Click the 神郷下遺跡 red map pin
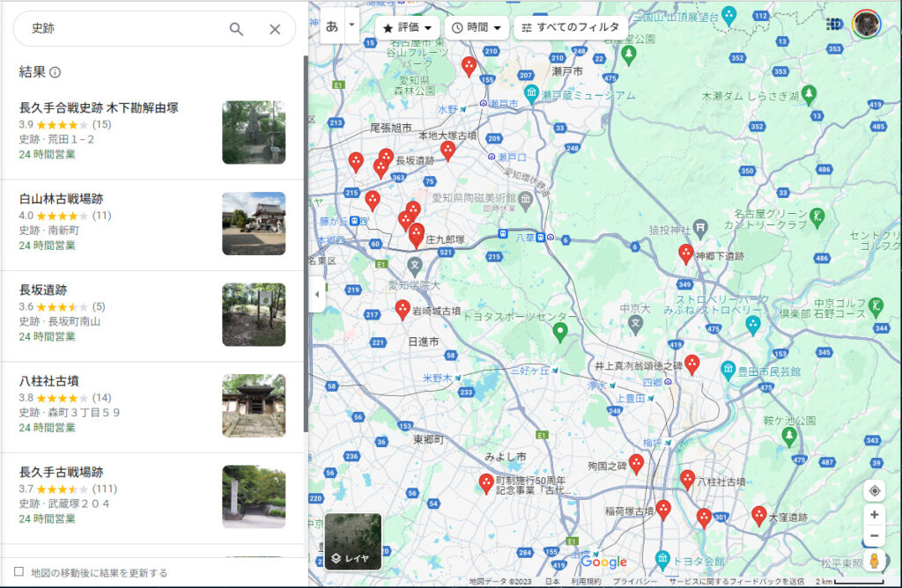 point(685,254)
